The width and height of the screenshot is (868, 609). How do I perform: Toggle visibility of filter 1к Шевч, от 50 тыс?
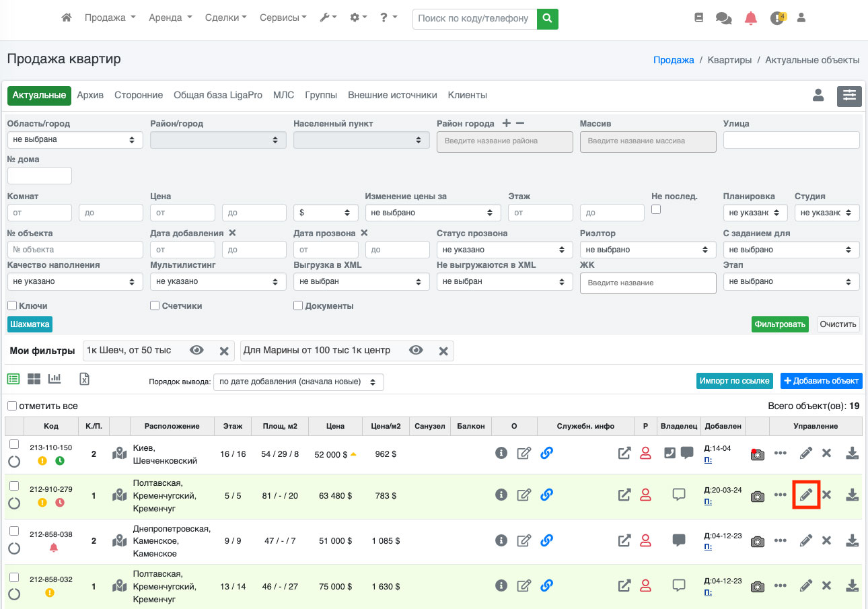click(196, 351)
